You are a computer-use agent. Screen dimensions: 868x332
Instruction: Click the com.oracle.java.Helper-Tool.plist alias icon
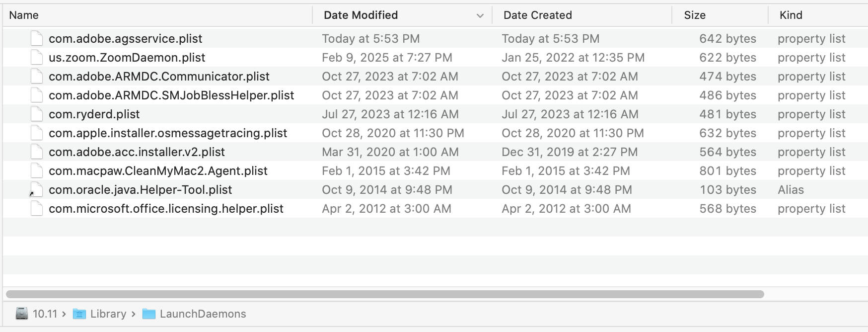pyautogui.click(x=36, y=189)
